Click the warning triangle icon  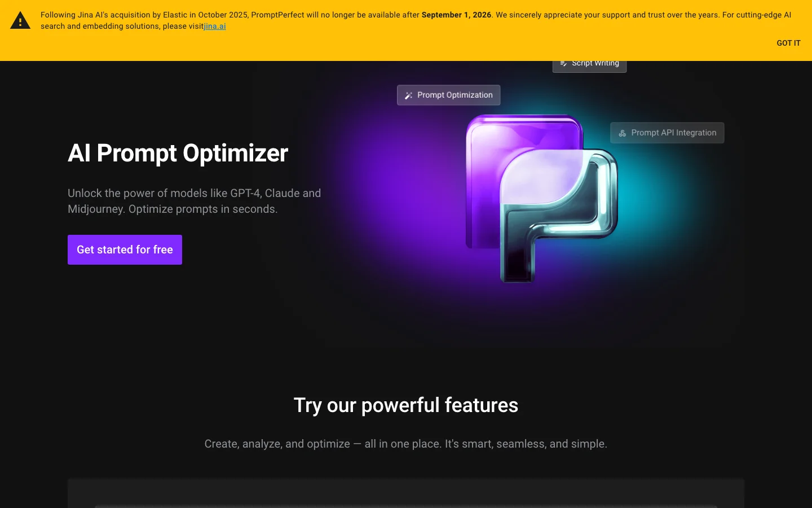20,20
